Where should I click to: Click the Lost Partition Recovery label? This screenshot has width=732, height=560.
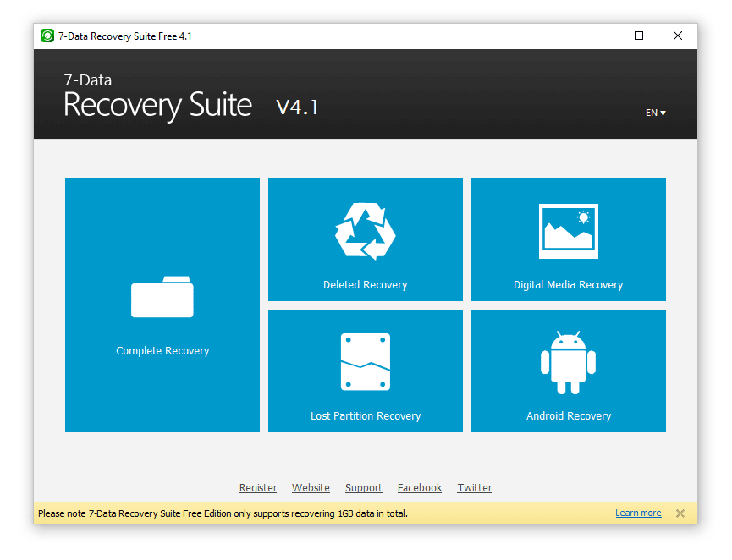click(x=366, y=416)
